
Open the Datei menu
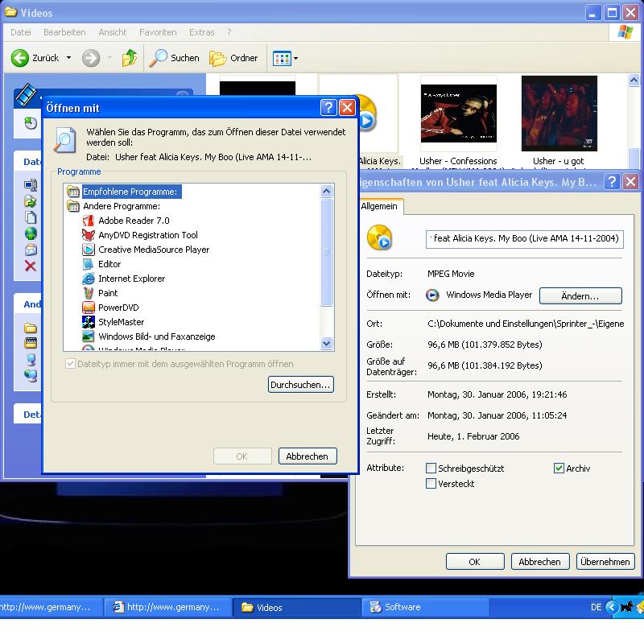point(21,32)
